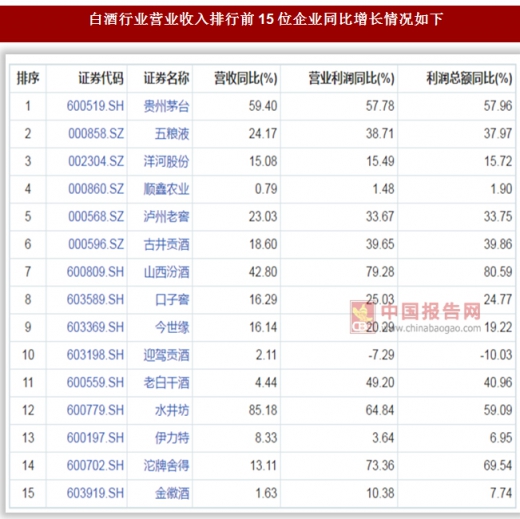This screenshot has height=519, width=520.
Task: Select the 600197.SH code link
Action: (95, 438)
